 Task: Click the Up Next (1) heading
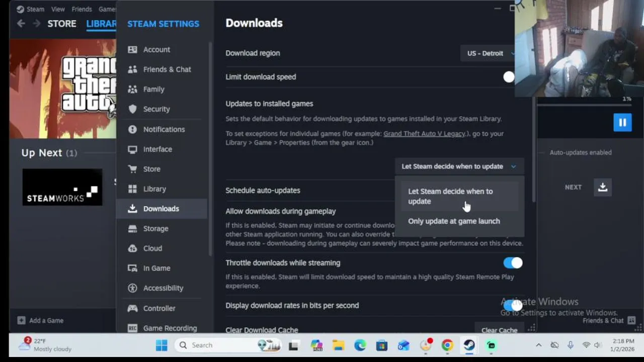[x=49, y=153]
